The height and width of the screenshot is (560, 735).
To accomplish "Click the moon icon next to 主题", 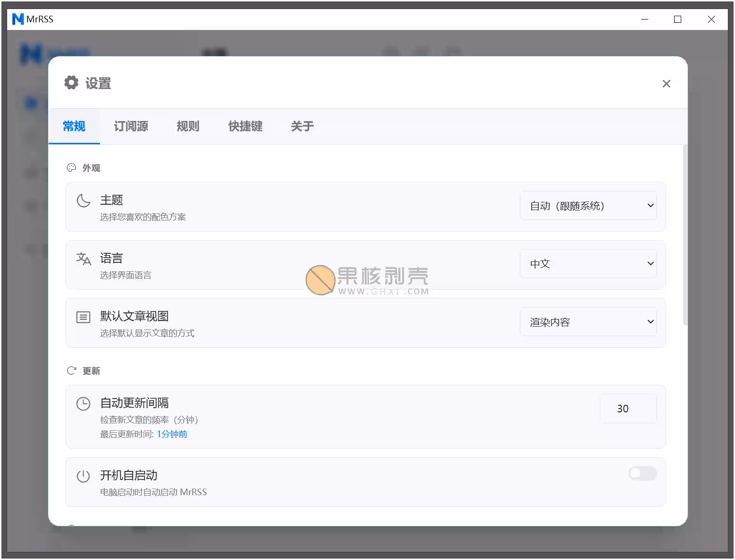I will pos(84,201).
